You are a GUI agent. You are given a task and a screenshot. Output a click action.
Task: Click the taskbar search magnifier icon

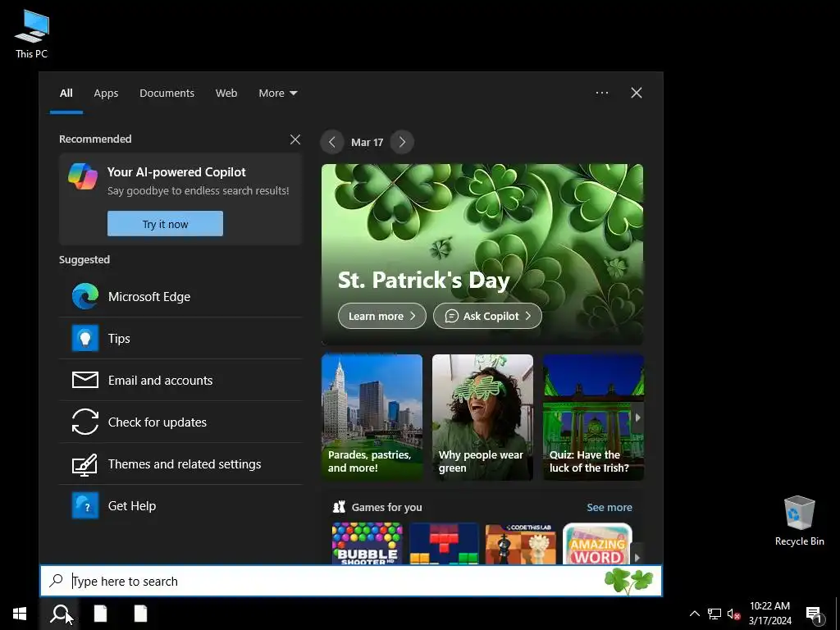(x=59, y=614)
